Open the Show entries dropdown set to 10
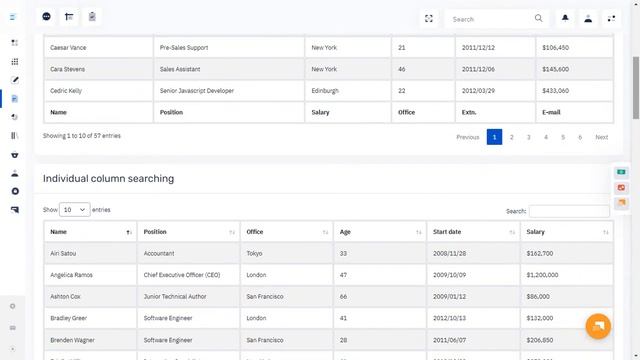640x360 pixels. (x=75, y=210)
